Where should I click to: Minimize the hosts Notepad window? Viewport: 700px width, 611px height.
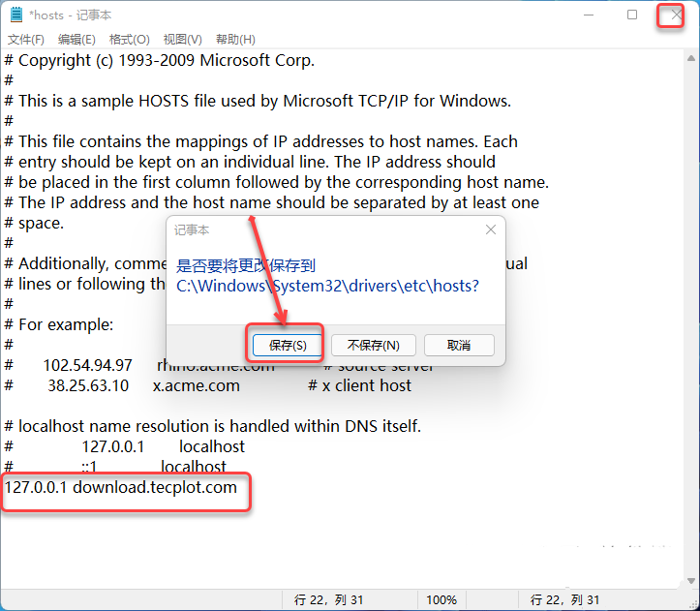(x=589, y=15)
